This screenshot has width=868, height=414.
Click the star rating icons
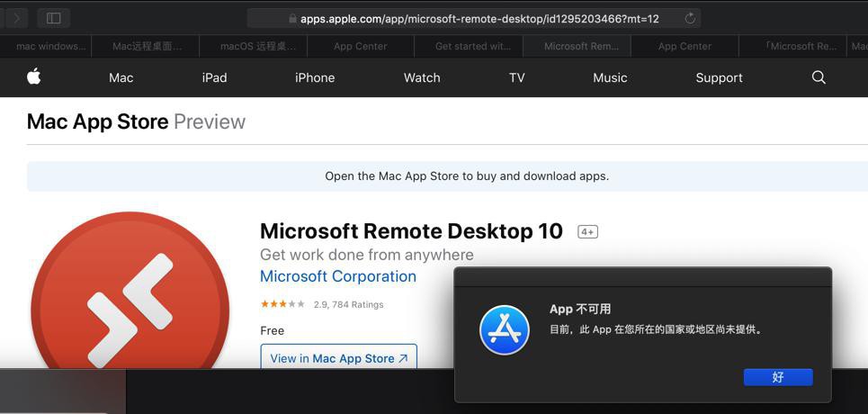tap(282, 304)
